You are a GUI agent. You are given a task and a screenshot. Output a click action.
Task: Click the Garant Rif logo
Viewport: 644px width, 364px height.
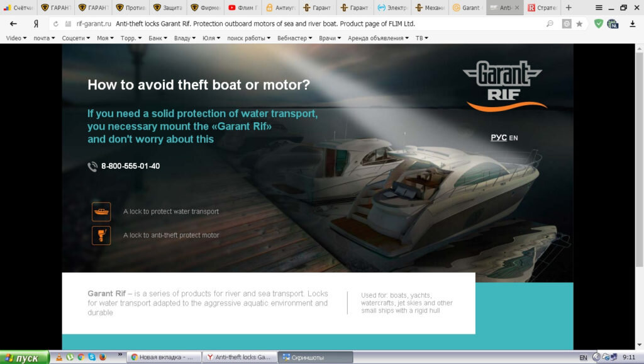click(504, 86)
